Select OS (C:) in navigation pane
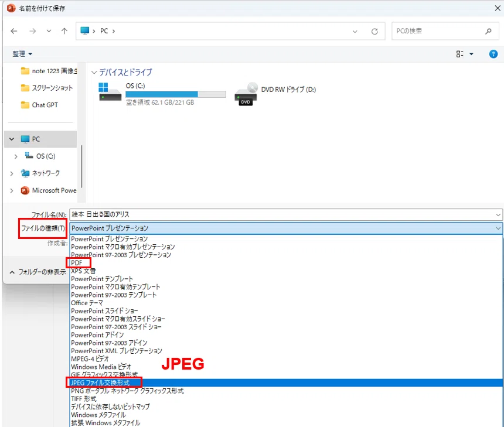Viewport: 504px width, 427px height. point(40,156)
